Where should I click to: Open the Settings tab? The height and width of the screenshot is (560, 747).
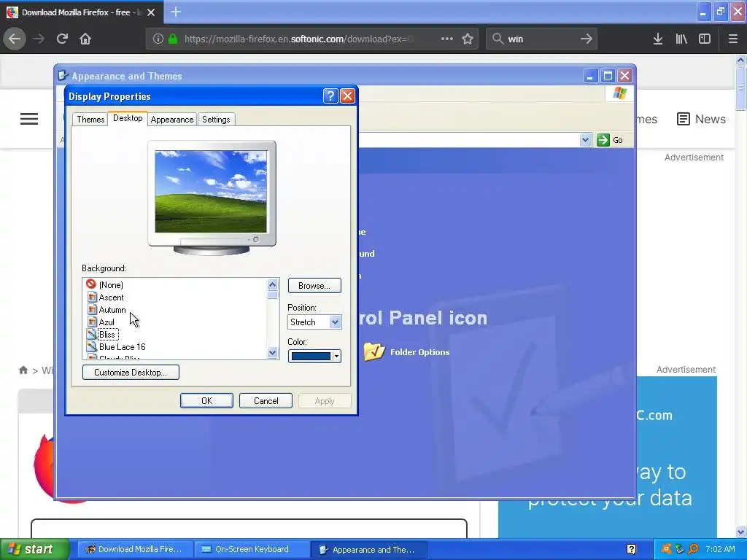216,120
